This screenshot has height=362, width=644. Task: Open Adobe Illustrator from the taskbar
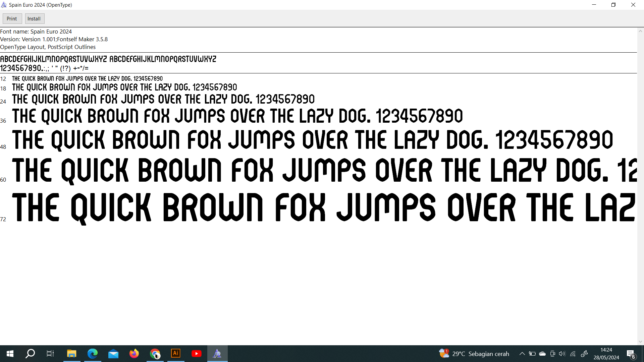point(176,354)
